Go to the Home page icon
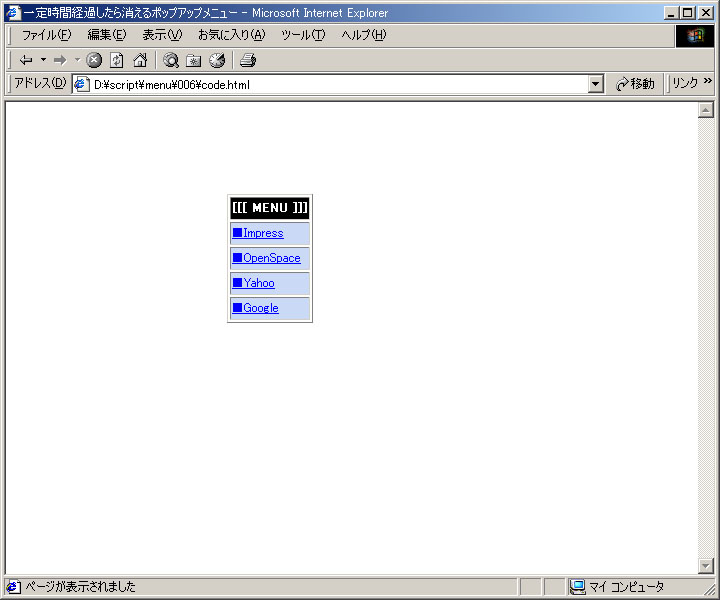This screenshot has height=600, width=720. (x=140, y=60)
